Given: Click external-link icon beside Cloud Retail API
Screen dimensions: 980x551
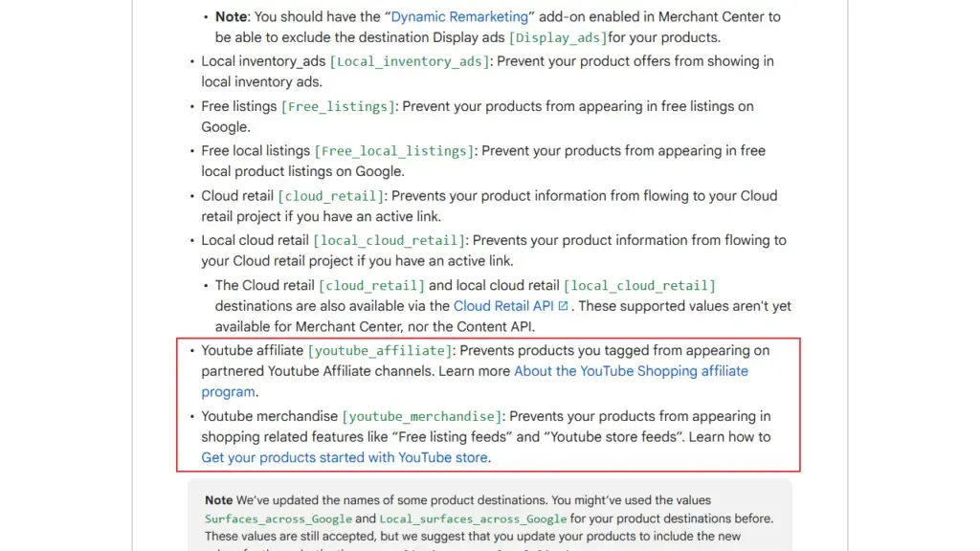Looking at the screenshot, I should coord(564,306).
